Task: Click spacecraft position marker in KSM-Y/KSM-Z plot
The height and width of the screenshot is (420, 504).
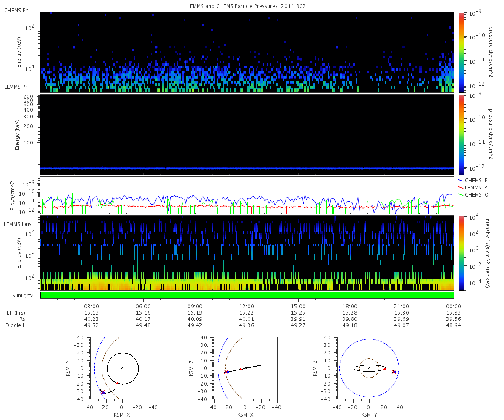Action: [x=394, y=372]
